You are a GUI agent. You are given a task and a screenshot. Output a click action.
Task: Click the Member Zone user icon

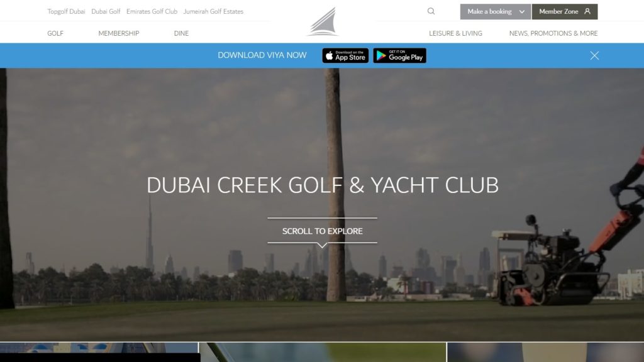click(587, 11)
